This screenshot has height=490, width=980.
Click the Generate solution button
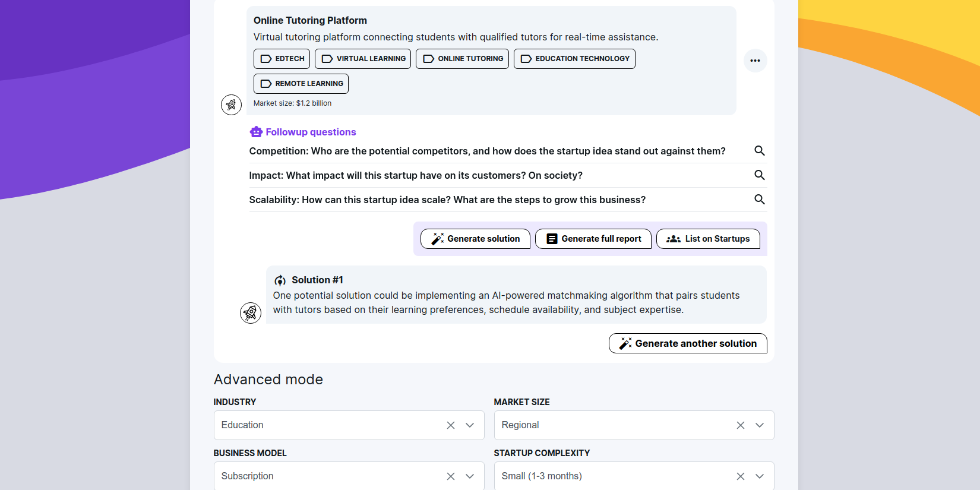click(x=475, y=239)
